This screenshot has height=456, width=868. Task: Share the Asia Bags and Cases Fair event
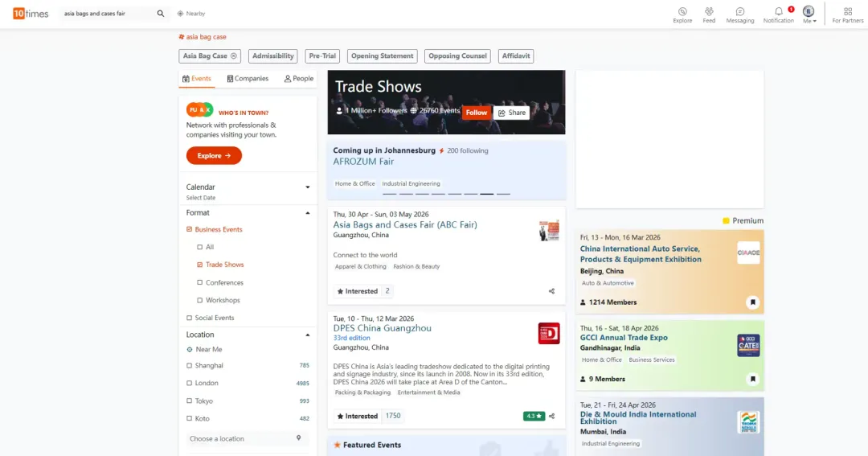[551, 291]
